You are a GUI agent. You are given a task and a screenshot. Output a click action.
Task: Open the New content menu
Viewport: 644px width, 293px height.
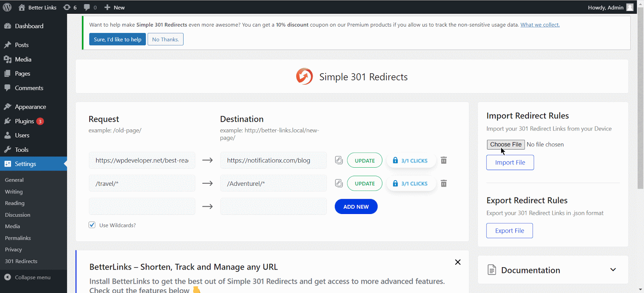point(115,7)
